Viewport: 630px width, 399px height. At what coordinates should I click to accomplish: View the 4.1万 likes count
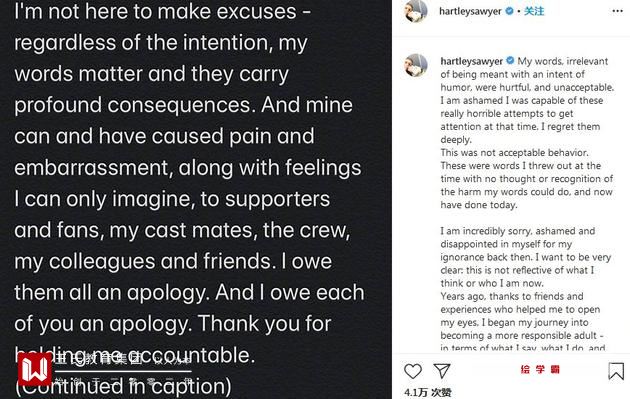(x=428, y=392)
